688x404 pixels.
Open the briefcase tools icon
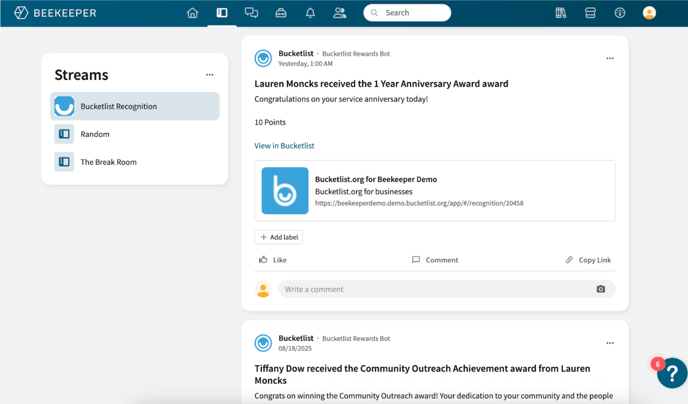pyautogui.click(x=281, y=13)
